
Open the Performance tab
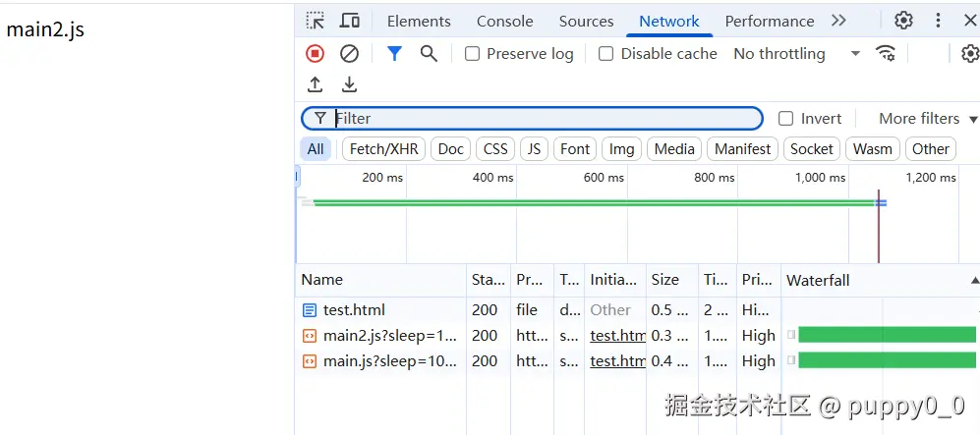(x=770, y=22)
